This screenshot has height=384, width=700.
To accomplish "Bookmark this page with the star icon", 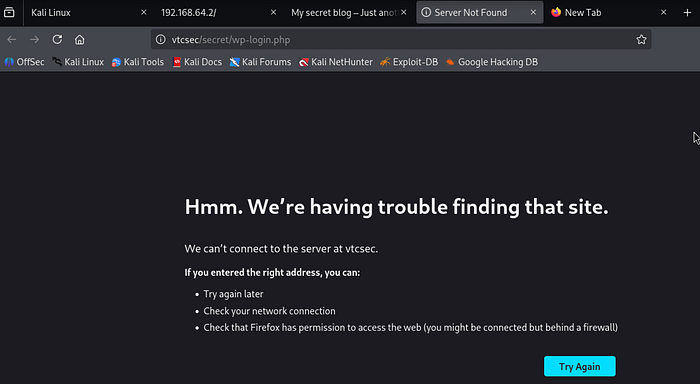I will (x=642, y=40).
